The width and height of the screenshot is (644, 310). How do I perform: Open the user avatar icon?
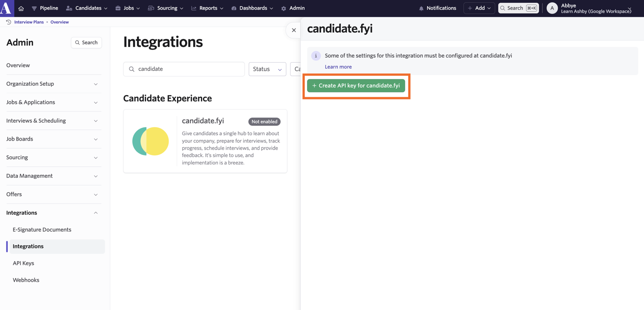552,8
